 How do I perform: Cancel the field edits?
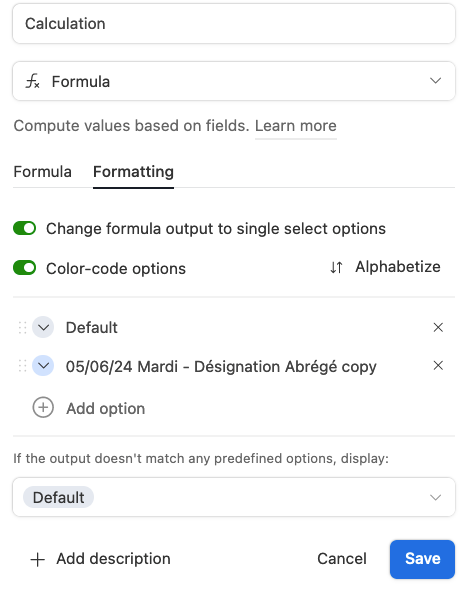click(342, 559)
